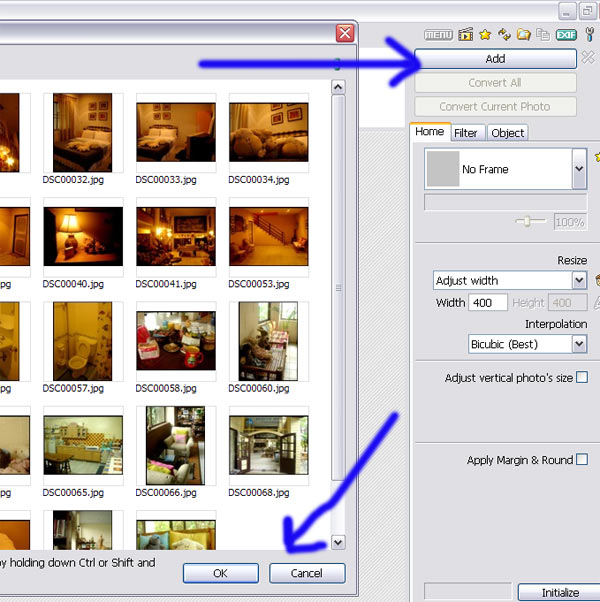Click the grey X remove icon beside Add
Viewport: 600px width, 602px height.
pos(588,58)
